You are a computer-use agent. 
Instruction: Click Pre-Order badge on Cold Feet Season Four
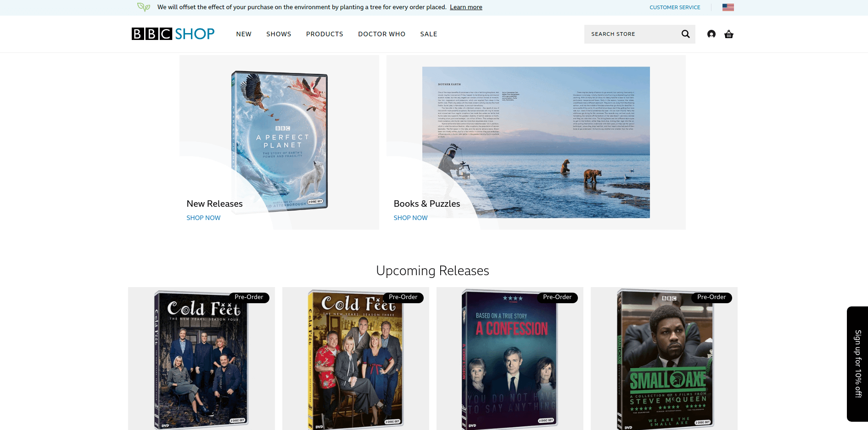pyautogui.click(x=249, y=297)
